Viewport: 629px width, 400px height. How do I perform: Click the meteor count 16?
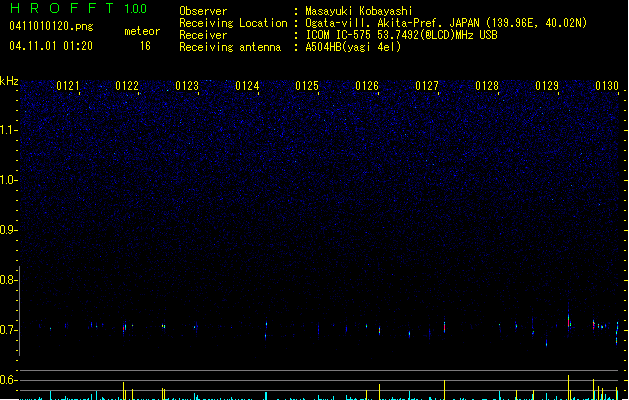(x=145, y=46)
